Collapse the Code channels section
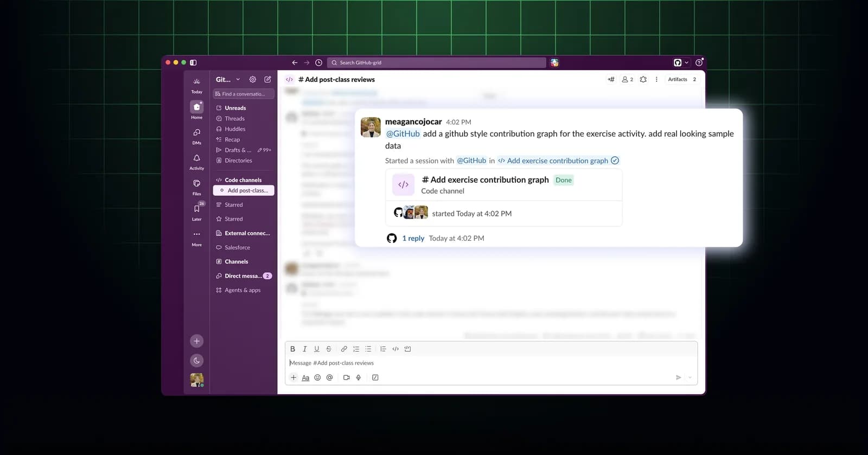 click(x=244, y=180)
